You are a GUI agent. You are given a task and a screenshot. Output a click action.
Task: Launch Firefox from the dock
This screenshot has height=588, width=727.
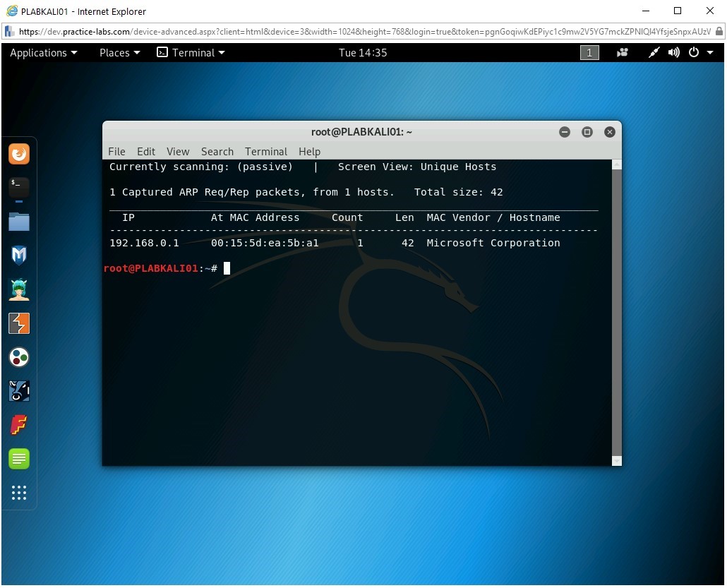(19, 154)
